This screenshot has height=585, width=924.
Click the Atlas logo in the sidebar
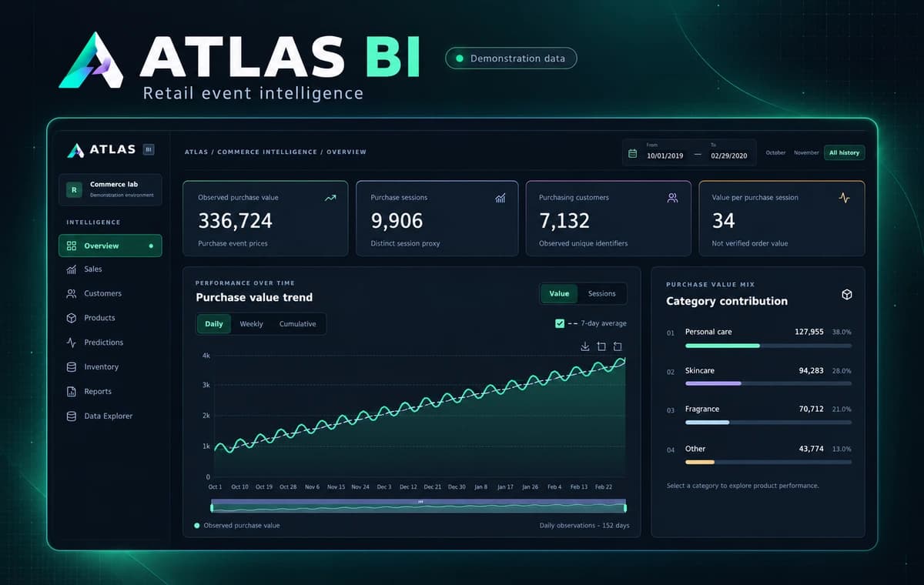point(75,150)
